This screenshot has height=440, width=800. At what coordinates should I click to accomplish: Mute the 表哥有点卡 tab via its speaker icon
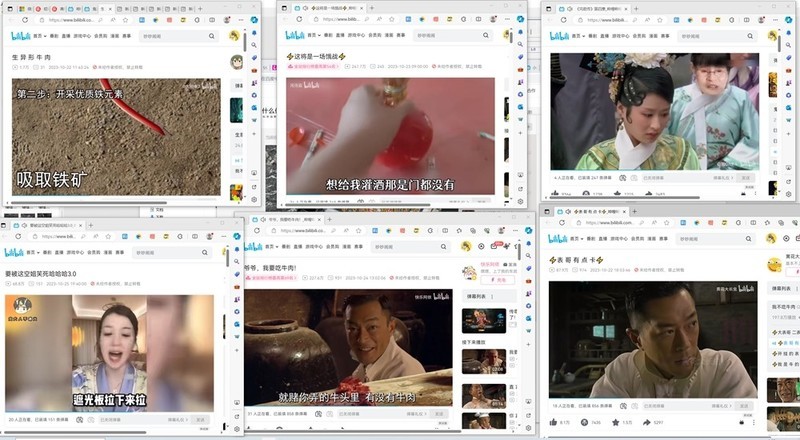(567, 211)
